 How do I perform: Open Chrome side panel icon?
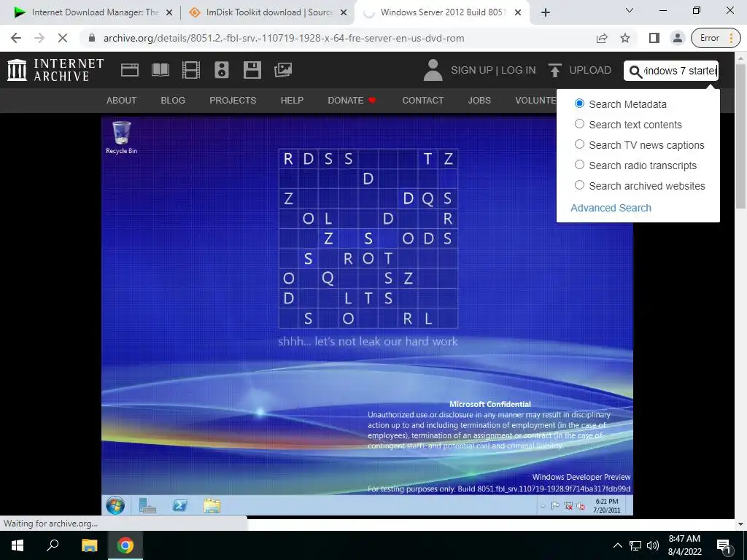[654, 38]
